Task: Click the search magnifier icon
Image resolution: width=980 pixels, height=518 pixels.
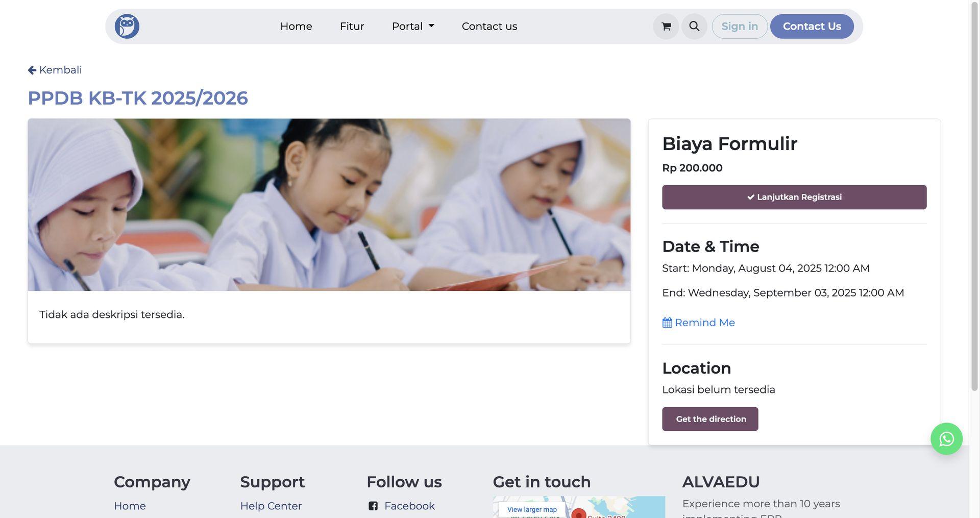Action: tap(694, 26)
